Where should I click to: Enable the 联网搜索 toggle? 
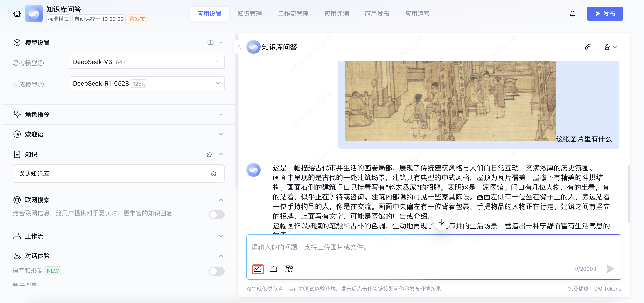(x=216, y=214)
